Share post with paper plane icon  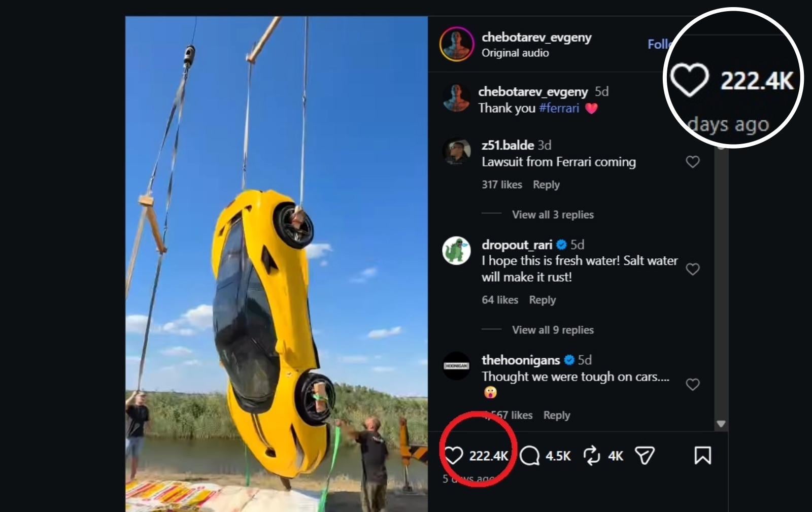645,455
